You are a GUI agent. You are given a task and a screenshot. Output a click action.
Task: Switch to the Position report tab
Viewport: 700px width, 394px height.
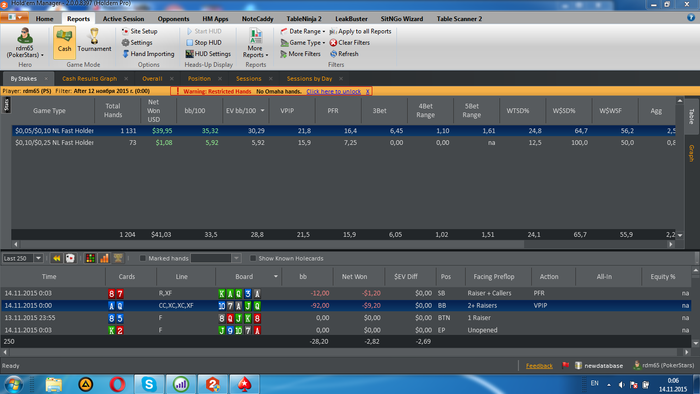click(199, 79)
